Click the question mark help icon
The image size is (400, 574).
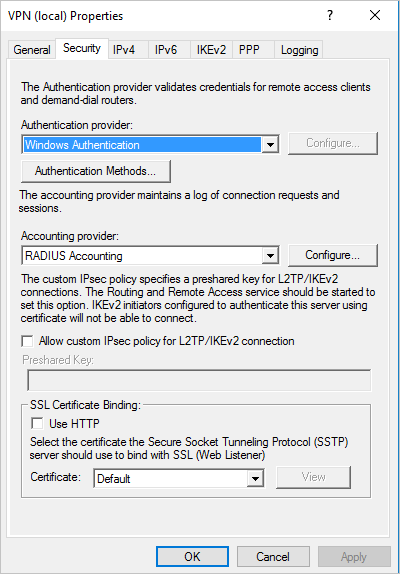pyautogui.click(x=330, y=15)
